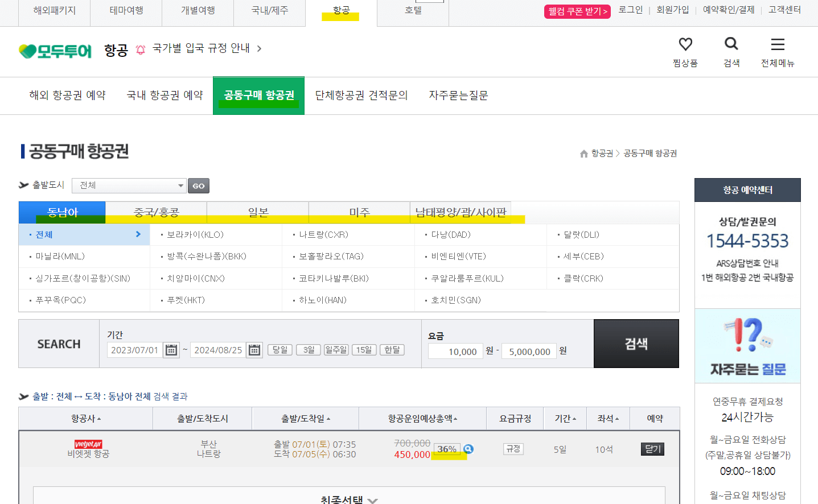Toggle sort order on the 기간 column

click(x=564, y=418)
